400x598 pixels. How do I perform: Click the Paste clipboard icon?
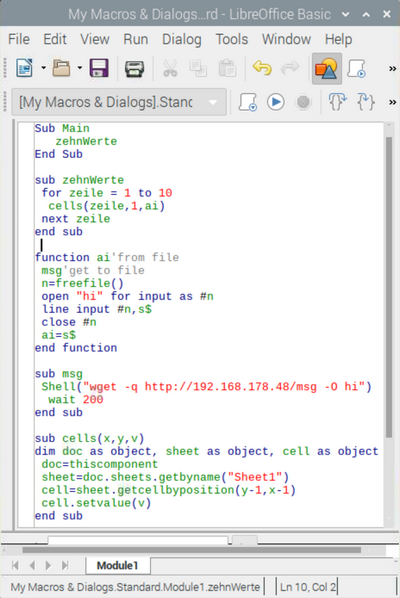tap(227, 69)
